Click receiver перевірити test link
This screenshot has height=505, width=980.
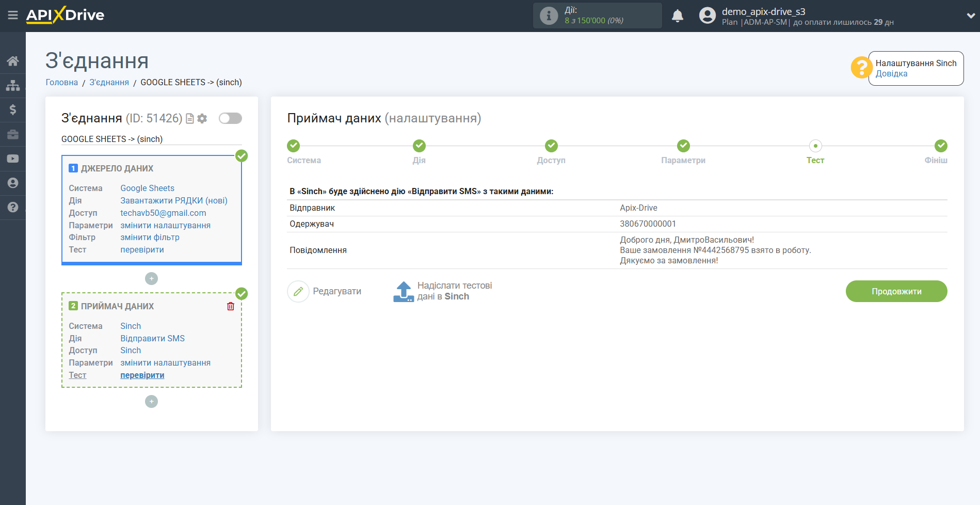pos(142,375)
